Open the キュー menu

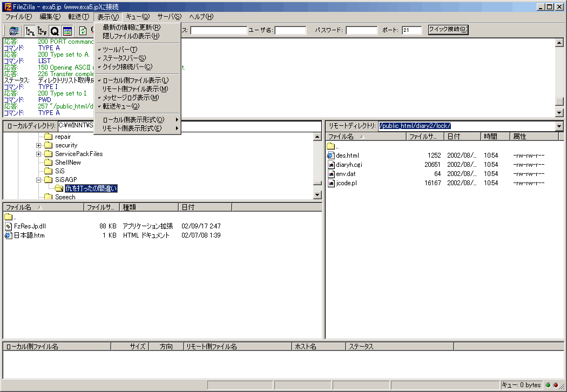(138, 17)
